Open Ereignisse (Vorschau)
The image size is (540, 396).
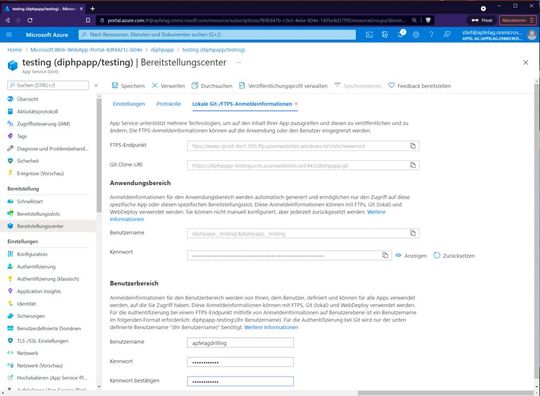click(40, 173)
